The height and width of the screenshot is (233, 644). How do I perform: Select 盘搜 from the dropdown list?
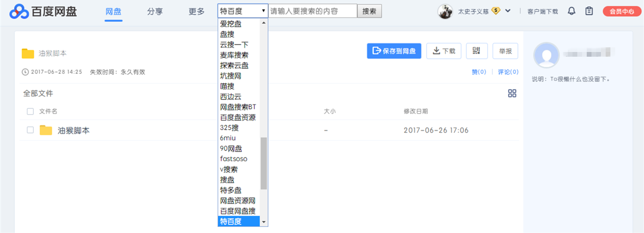[x=239, y=34]
